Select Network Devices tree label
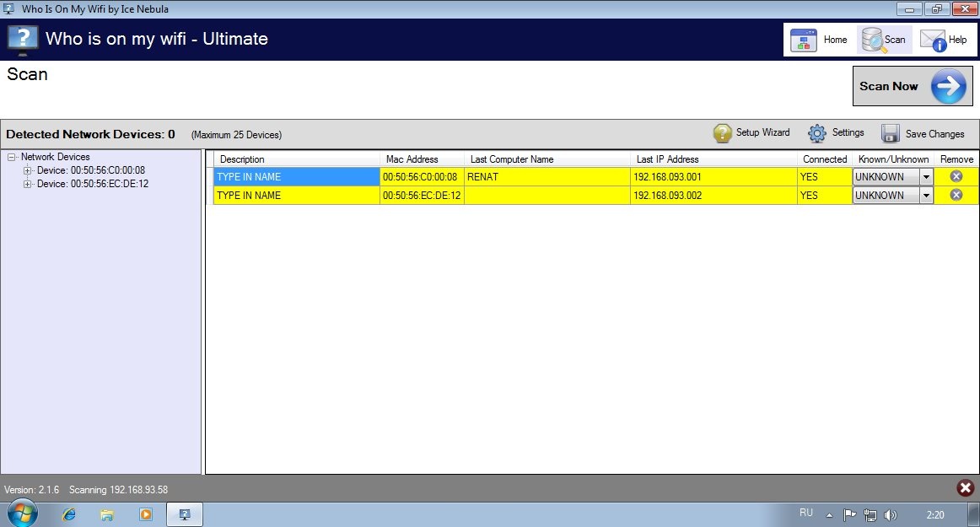Viewport: 980px width, 527px height. [x=55, y=157]
